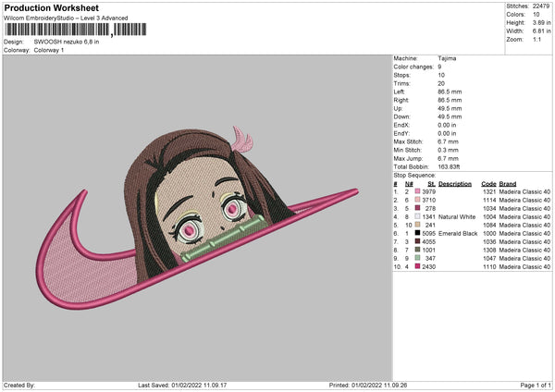This screenshot has width=555, height=392.
Task: Select the 'Code' column header
Action: tap(488, 184)
